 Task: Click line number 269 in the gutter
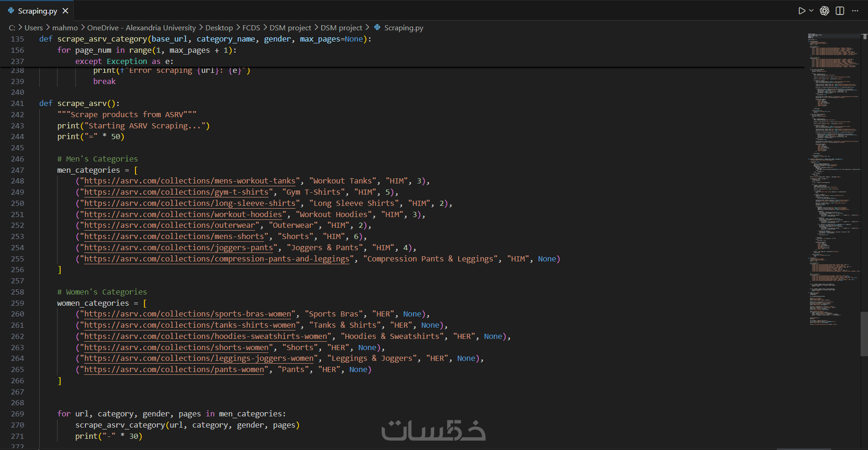(x=17, y=414)
